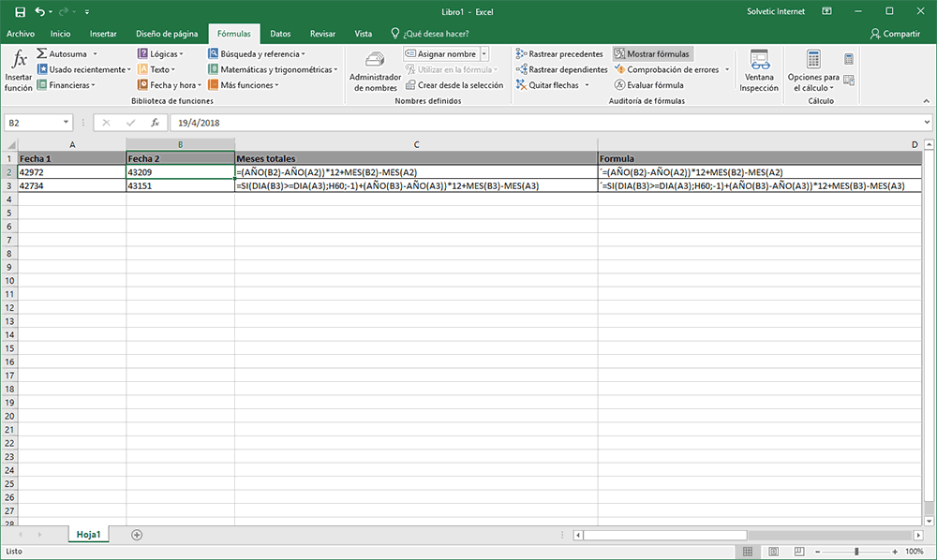Click zoom slider handle
937x560 pixels.
tap(856, 551)
